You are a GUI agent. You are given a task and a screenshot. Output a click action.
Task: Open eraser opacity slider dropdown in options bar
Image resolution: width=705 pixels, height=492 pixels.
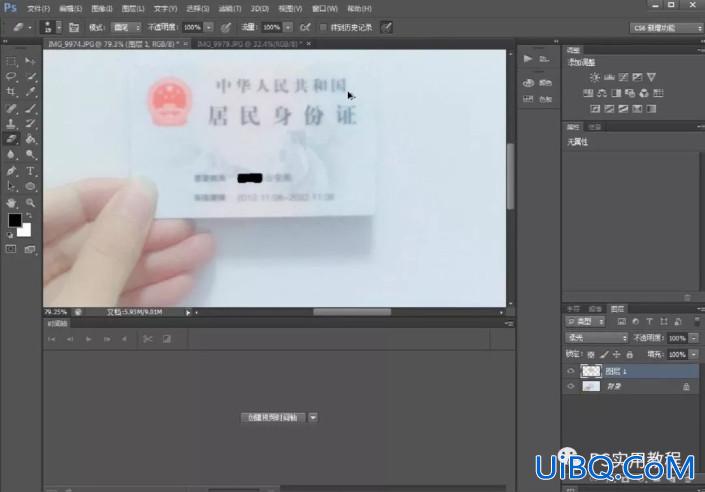click(x=209, y=27)
